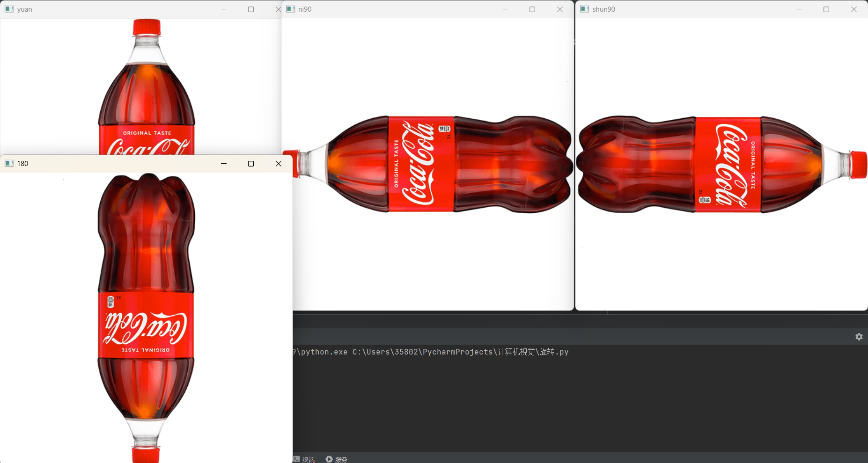Close the shun90 window
Image resolution: width=868 pixels, height=463 pixels.
854,9
